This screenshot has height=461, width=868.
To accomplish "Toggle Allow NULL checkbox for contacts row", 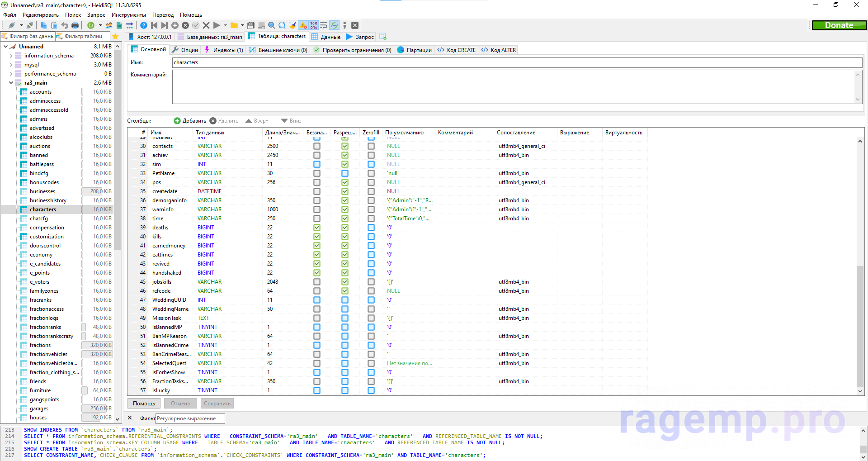I will (345, 146).
